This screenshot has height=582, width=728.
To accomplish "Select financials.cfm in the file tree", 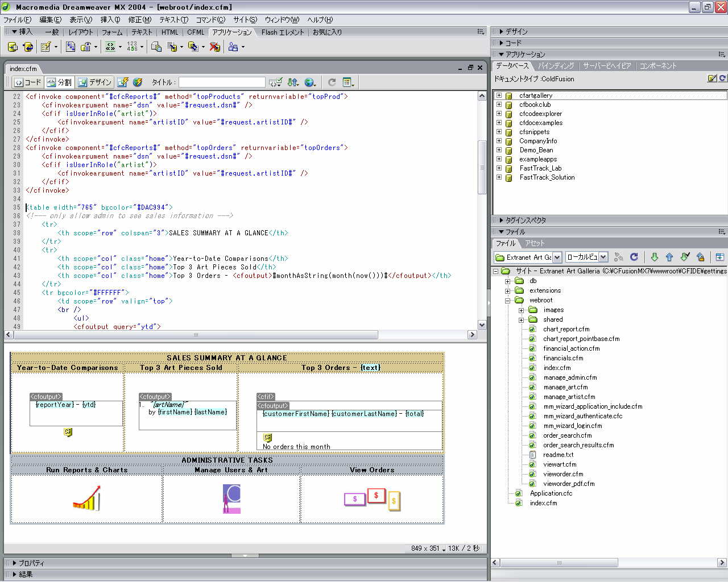I will coord(563,358).
